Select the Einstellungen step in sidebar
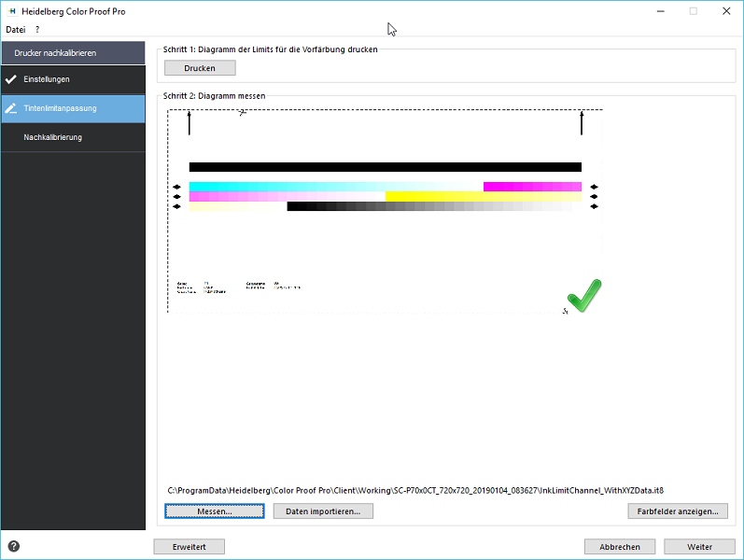 pos(73,79)
